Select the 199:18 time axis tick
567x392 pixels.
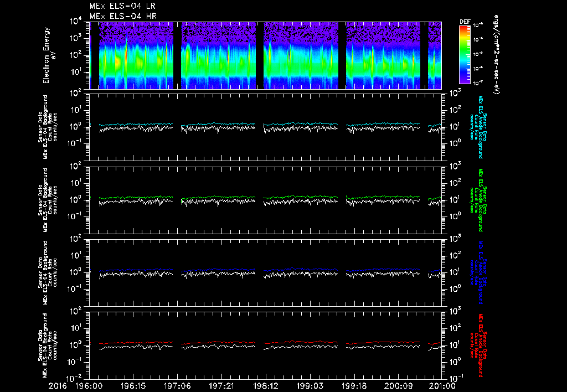pyautogui.click(x=354, y=385)
